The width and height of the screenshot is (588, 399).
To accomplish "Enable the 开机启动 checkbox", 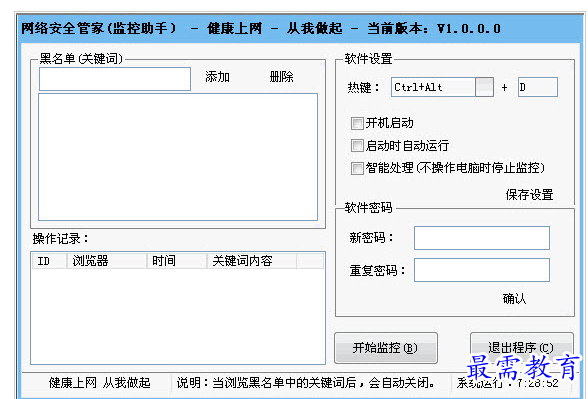I will (x=357, y=123).
